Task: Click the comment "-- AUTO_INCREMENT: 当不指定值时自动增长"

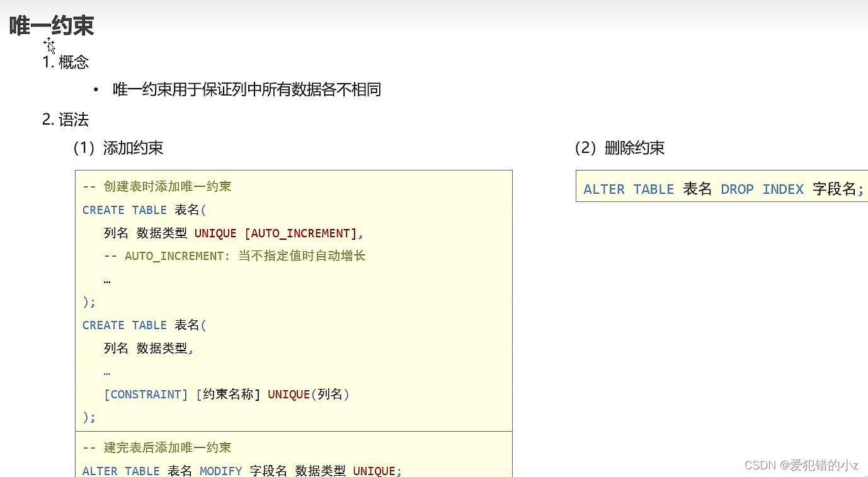Action: [234, 256]
